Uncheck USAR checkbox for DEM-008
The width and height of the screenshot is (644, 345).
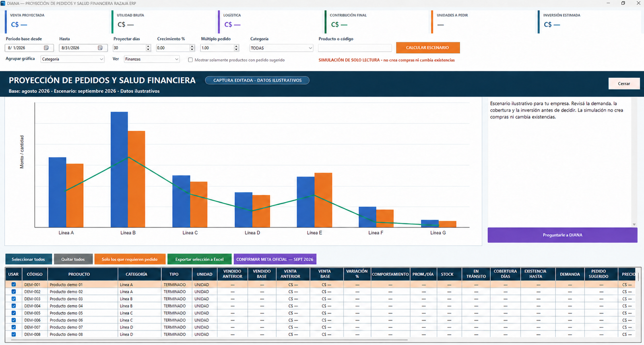[14, 335]
